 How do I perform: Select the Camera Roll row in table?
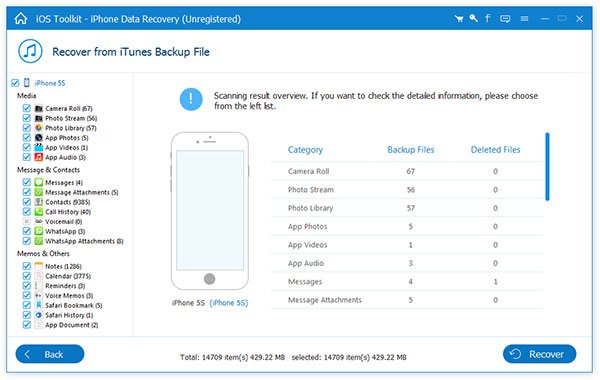pyautogui.click(x=407, y=171)
